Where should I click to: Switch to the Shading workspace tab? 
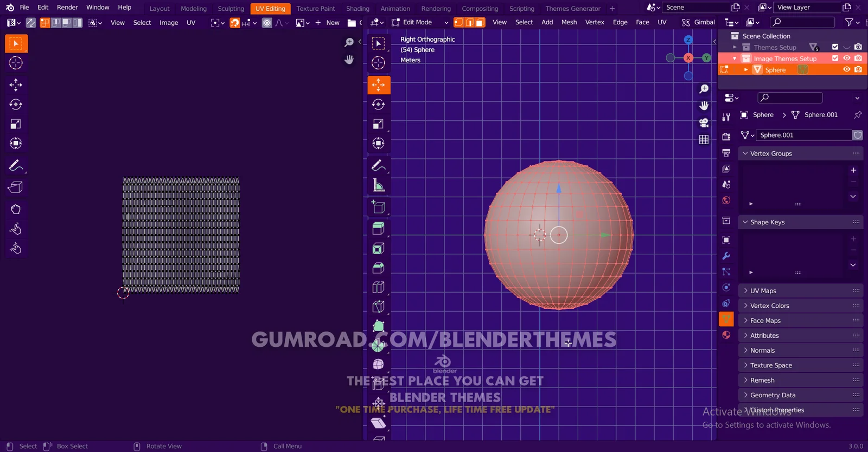[x=358, y=9]
